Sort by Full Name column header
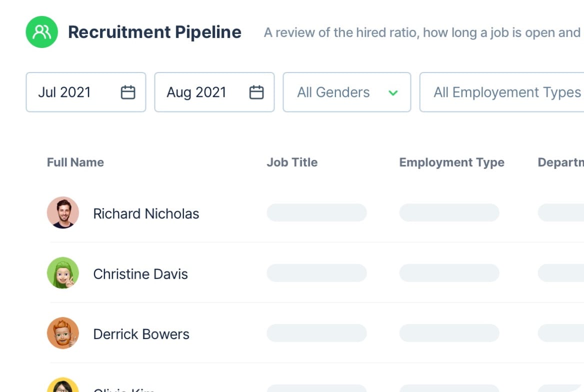584x392 pixels. coord(75,162)
